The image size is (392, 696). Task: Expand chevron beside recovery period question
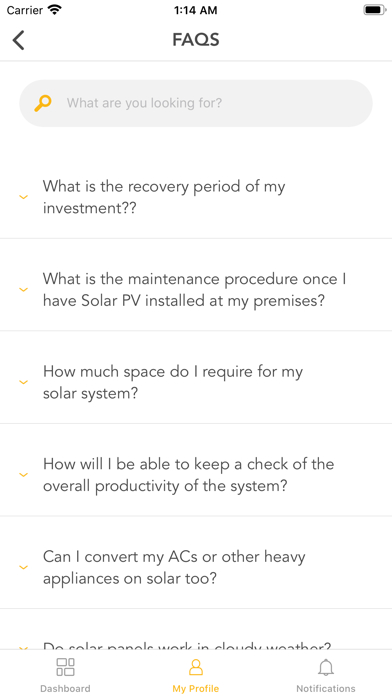click(24, 197)
